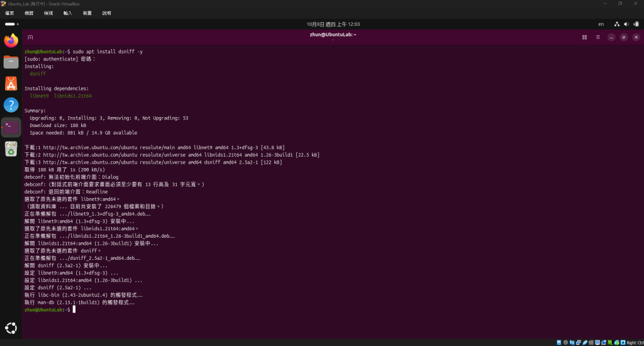Show Applications via the Ubuntu logo button

click(x=11, y=328)
